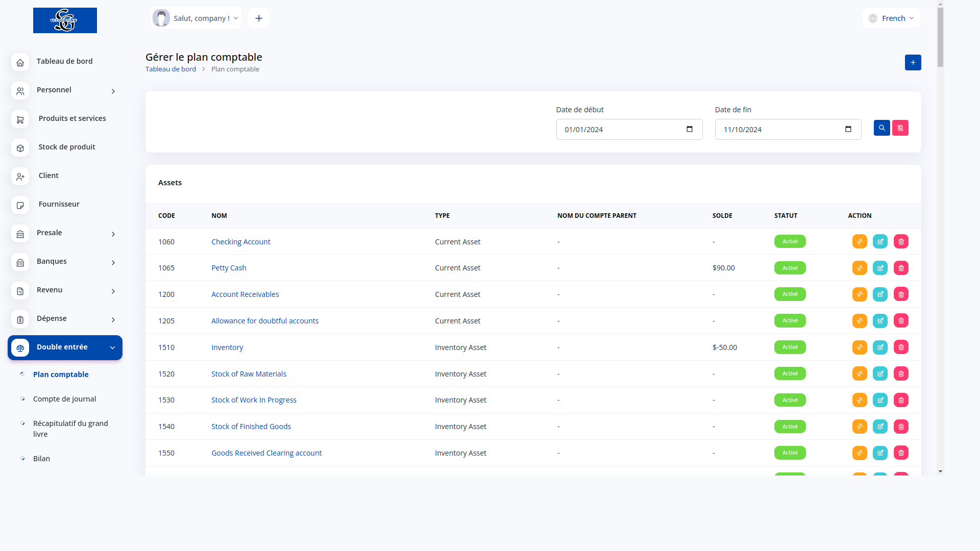The height and width of the screenshot is (551, 980).
Task: Delete the Petty Cash account
Action: tap(901, 268)
